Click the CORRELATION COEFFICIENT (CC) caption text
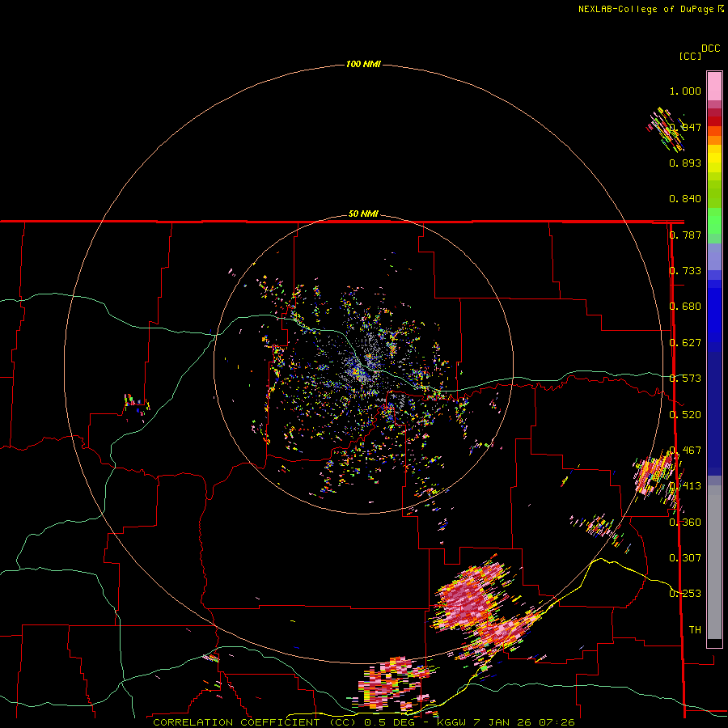The image size is (728, 728). pos(254,722)
